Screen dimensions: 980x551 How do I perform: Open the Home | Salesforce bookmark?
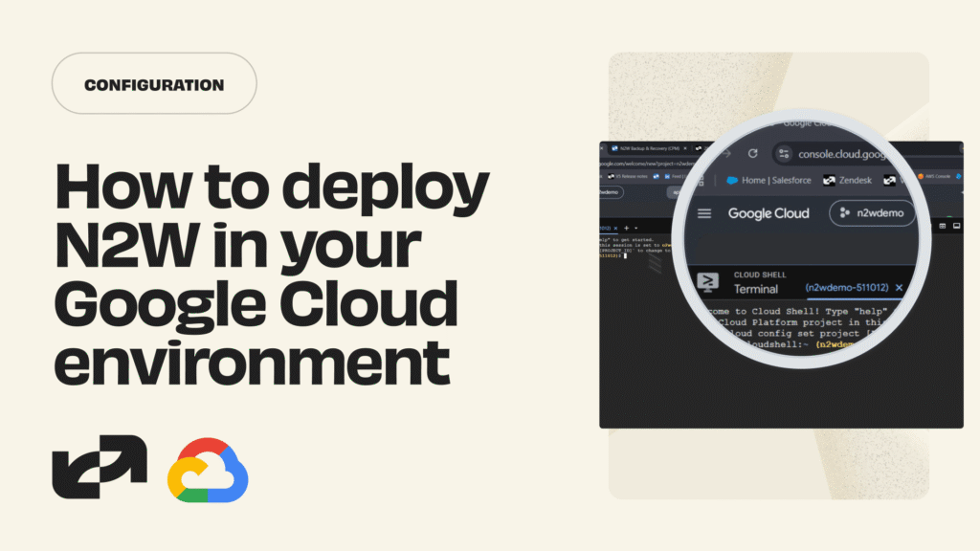pyautogui.click(x=768, y=181)
